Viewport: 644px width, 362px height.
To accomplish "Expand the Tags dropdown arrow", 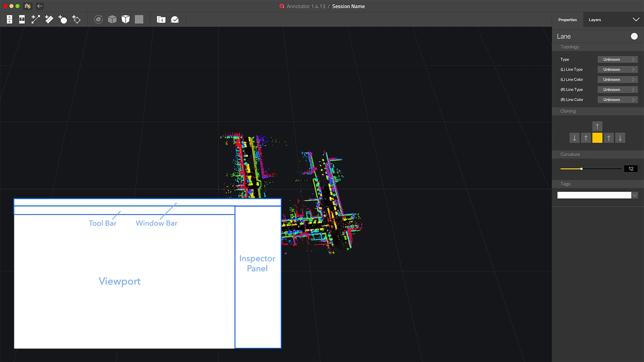I will coord(635,195).
